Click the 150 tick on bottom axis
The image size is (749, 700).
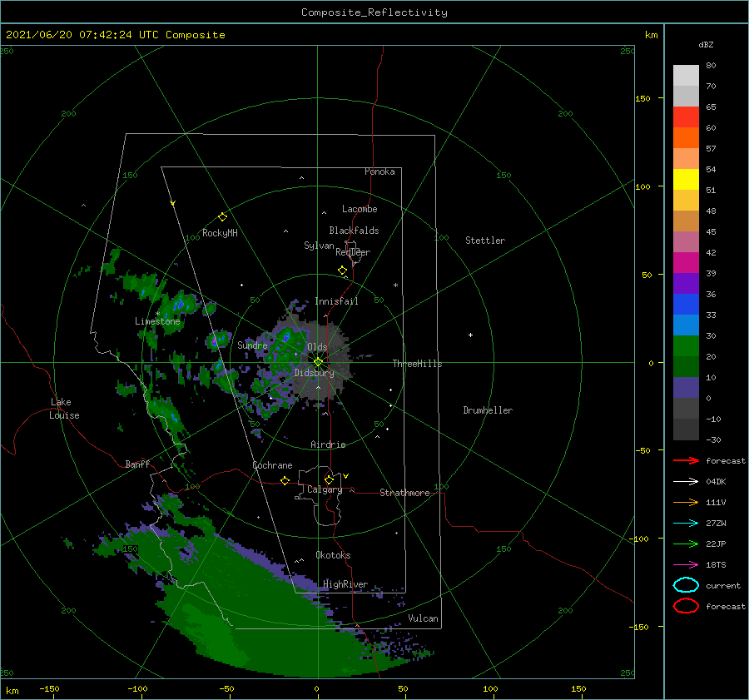tap(578, 688)
